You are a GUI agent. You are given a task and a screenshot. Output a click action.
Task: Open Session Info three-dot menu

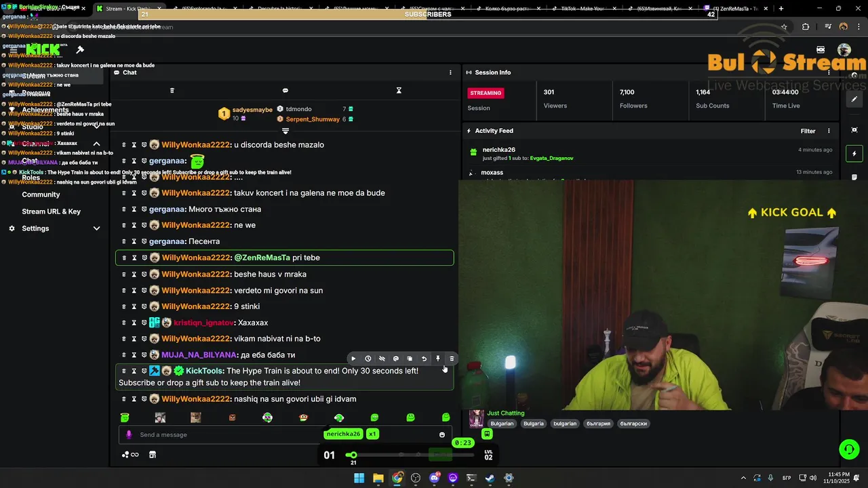pyautogui.click(x=829, y=73)
